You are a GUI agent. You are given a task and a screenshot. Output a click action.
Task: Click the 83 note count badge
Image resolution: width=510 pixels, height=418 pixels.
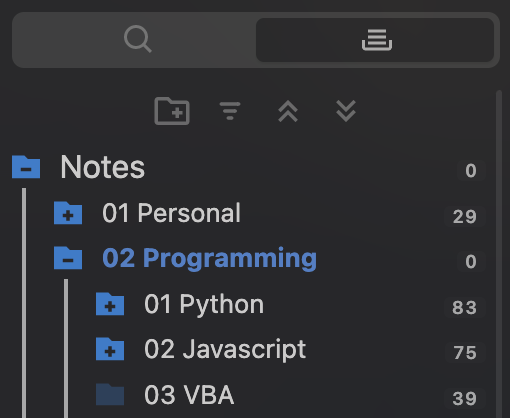(465, 307)
